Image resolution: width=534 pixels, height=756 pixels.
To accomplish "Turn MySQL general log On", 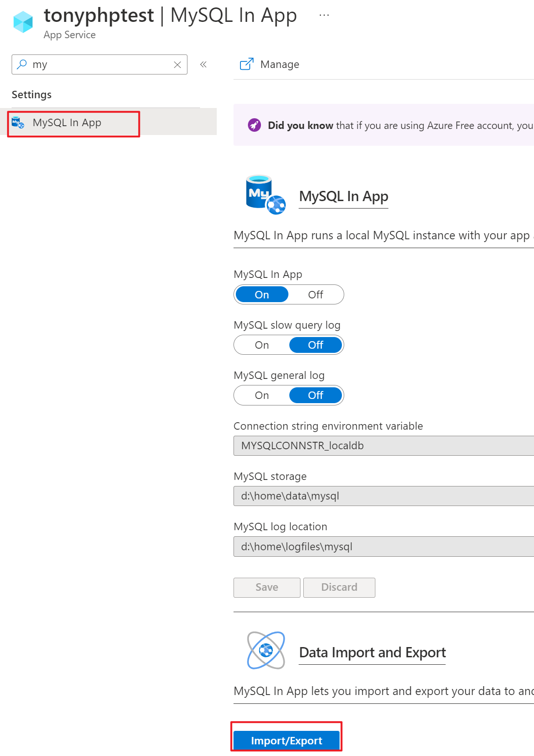I will 262,395.
